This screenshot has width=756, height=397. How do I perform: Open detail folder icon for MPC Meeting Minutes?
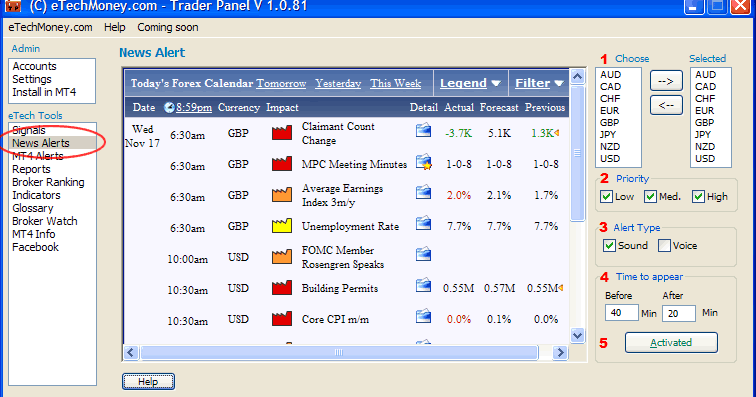pos(423,162)
